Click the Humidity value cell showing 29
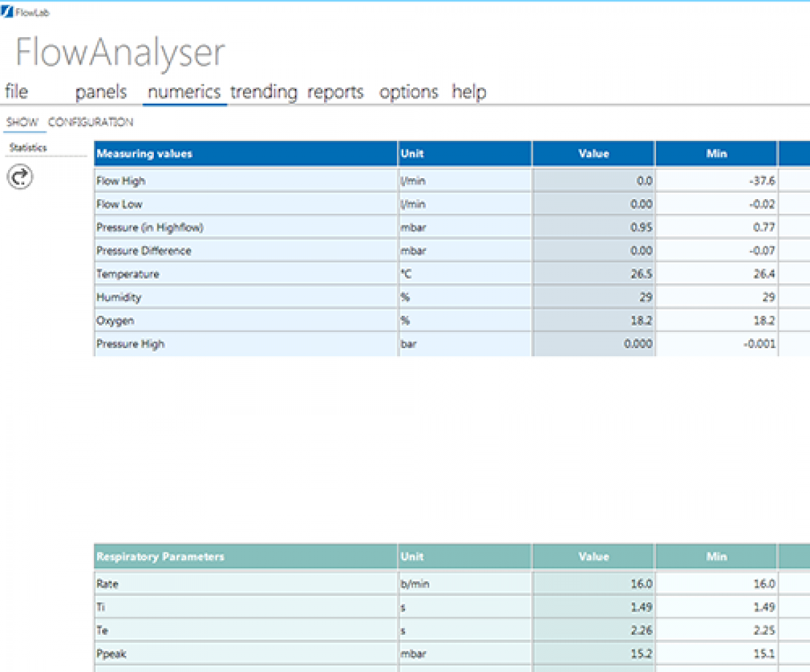810x672 pixels. [x=594, y=298]
